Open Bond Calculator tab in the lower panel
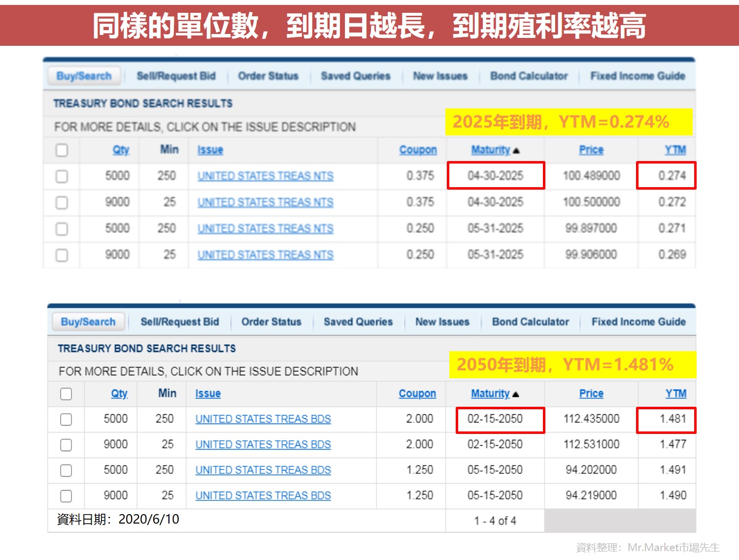Screen dimensions: 739x560 (x=531, y=322)
